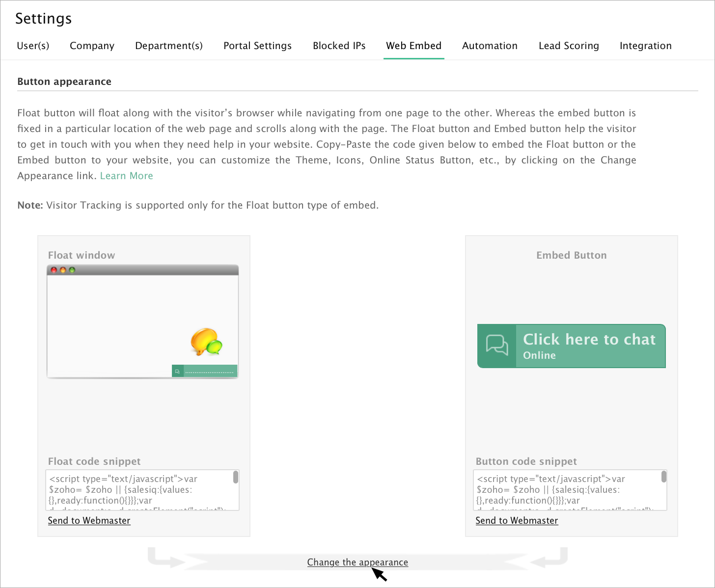Click the Embed Button label
Screen dimensions: 715x588
[572, 255]
